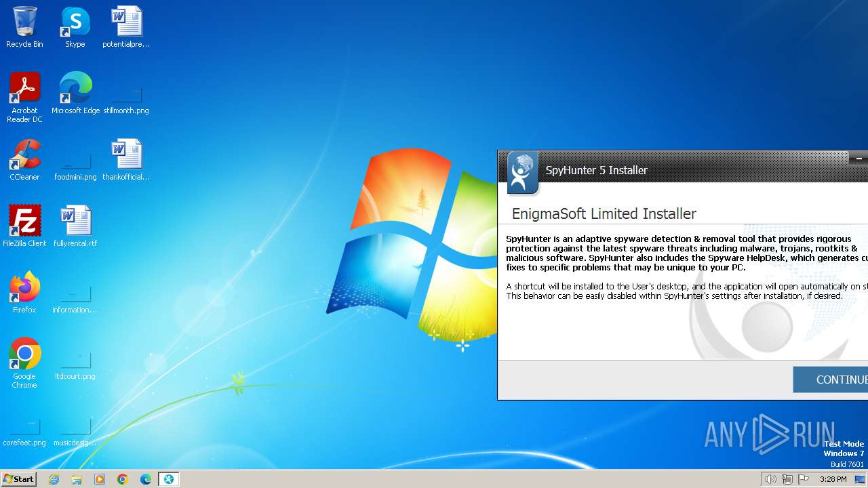Click the SpyHunter 5 Installer title text
This screenshot has height=488, width=868.
click(x=597, y=170)
